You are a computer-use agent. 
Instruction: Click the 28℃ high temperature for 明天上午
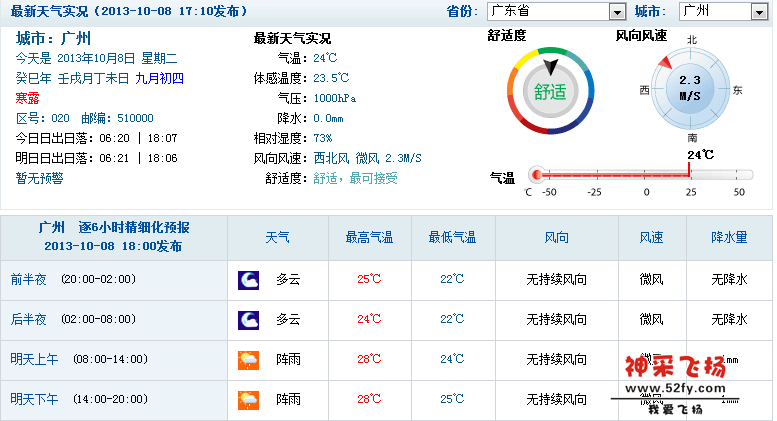(x=369, y=359)
